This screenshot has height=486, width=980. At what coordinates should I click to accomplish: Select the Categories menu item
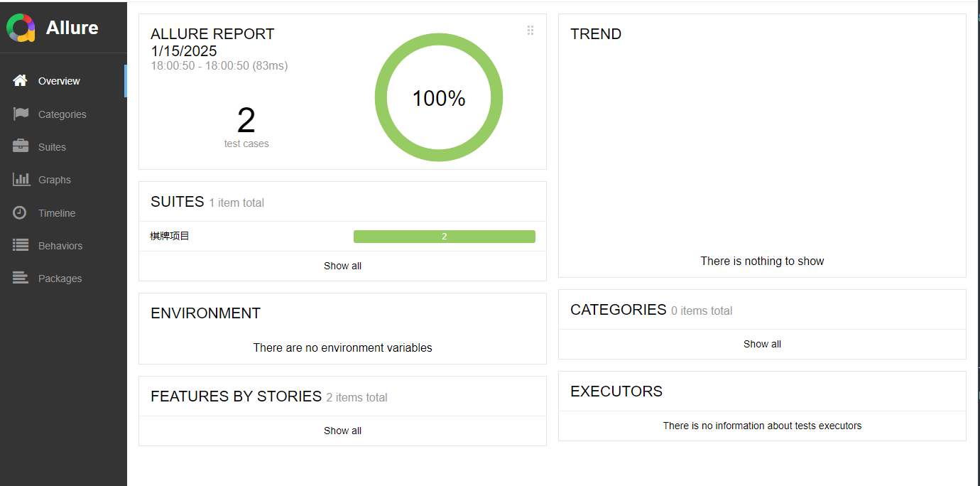(x=63, y=114)
